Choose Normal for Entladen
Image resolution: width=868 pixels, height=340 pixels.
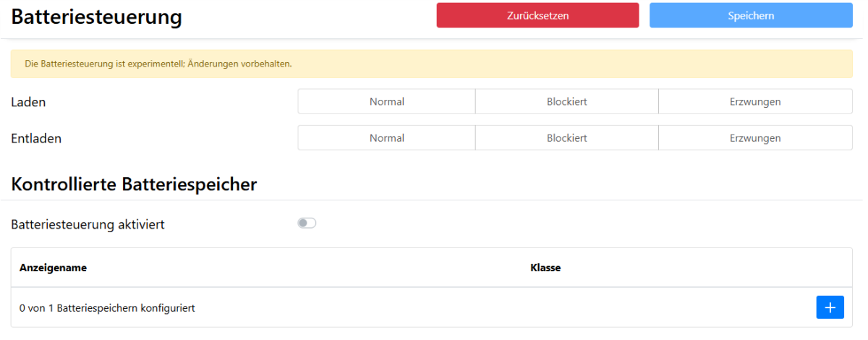point(386,137)
